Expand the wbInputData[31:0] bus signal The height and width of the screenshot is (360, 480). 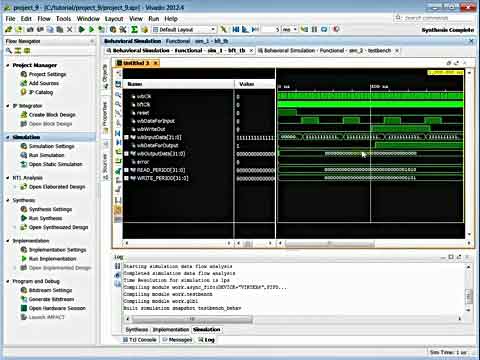[126, 137]
